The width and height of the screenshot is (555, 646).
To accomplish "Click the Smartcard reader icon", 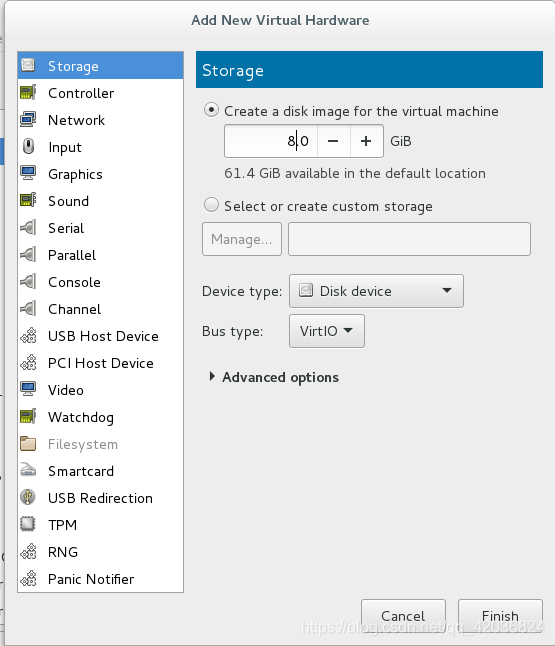I will pos(28,470).
